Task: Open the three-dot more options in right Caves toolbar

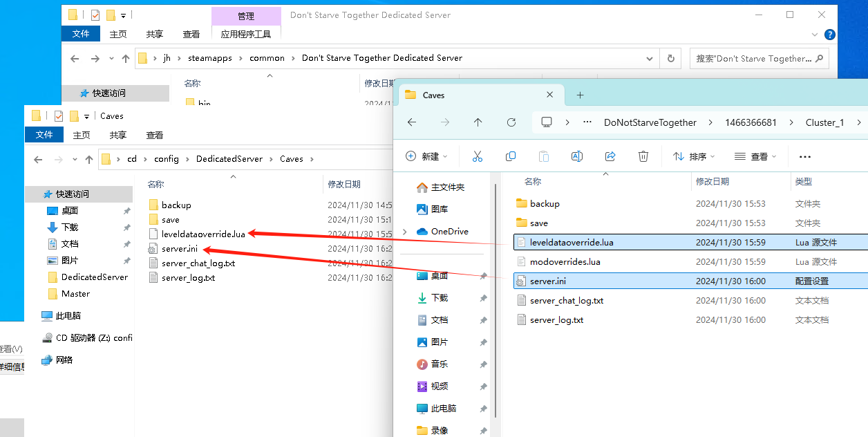Action: coord(804,157)
